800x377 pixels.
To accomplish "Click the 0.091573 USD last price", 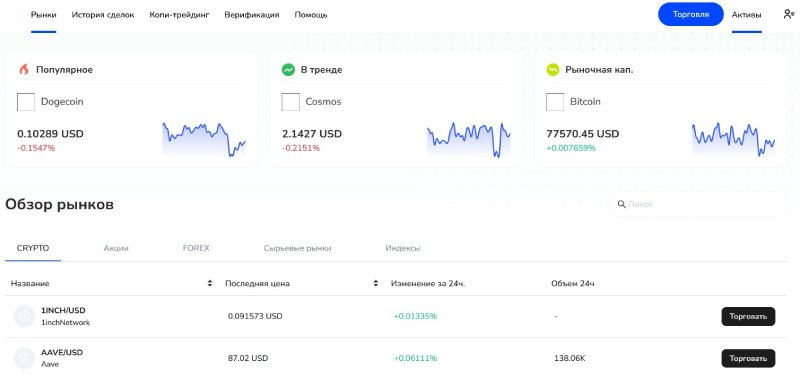I will pos(255,316).
